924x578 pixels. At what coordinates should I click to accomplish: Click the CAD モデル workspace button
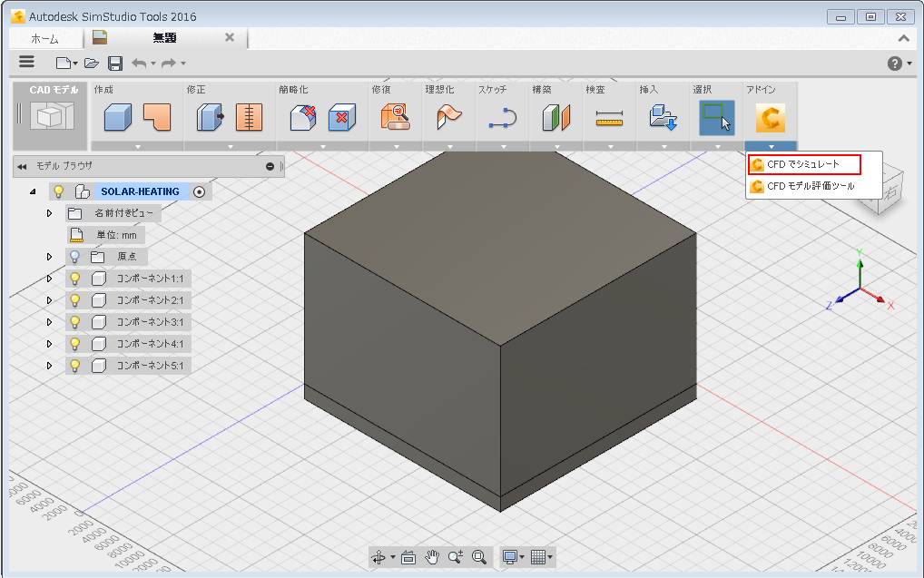click(51, 115)
